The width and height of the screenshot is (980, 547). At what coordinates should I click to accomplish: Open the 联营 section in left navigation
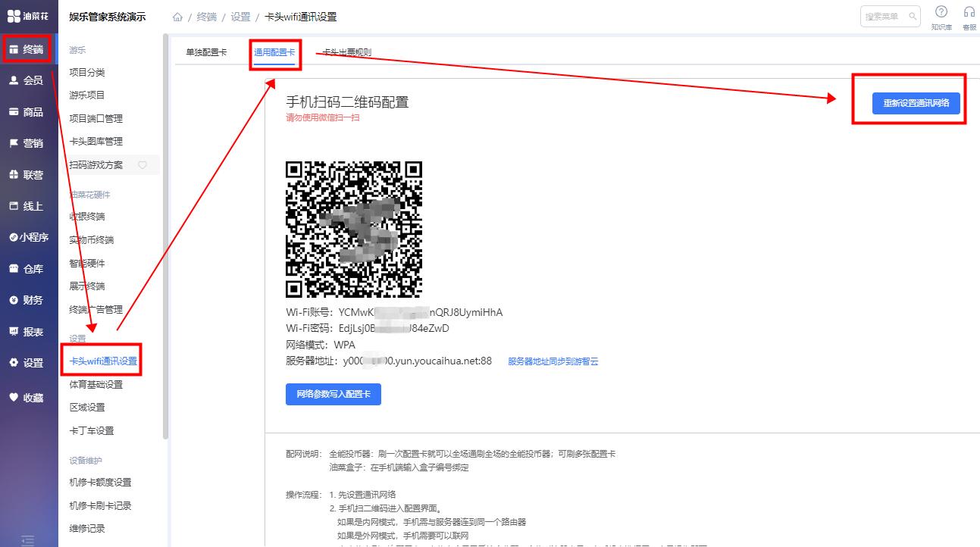coord(27,175)
